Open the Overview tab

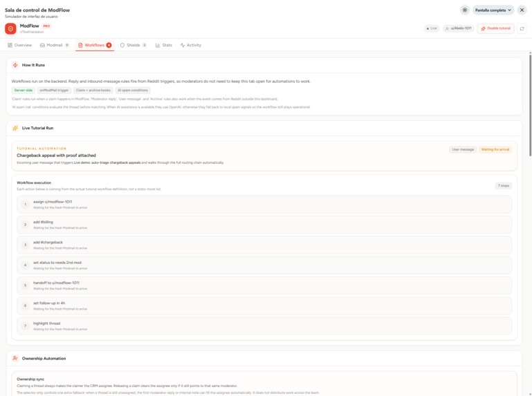click(19, 45)
